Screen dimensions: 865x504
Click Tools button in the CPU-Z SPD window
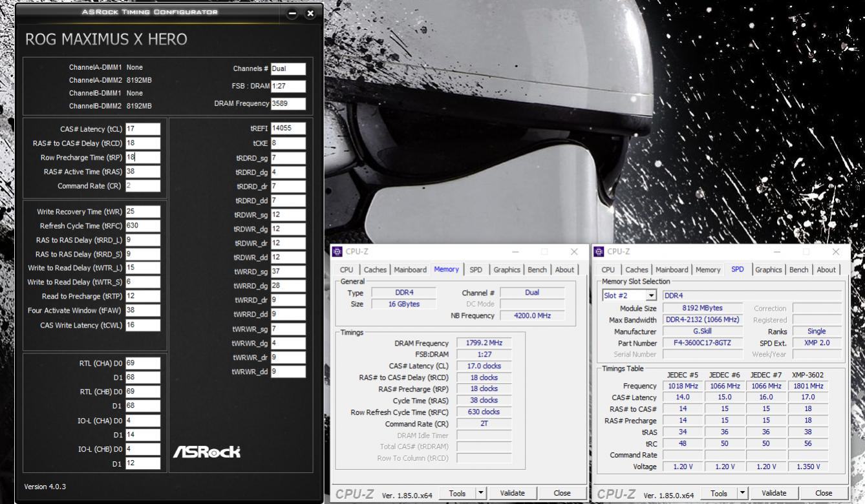pos(719,493)
